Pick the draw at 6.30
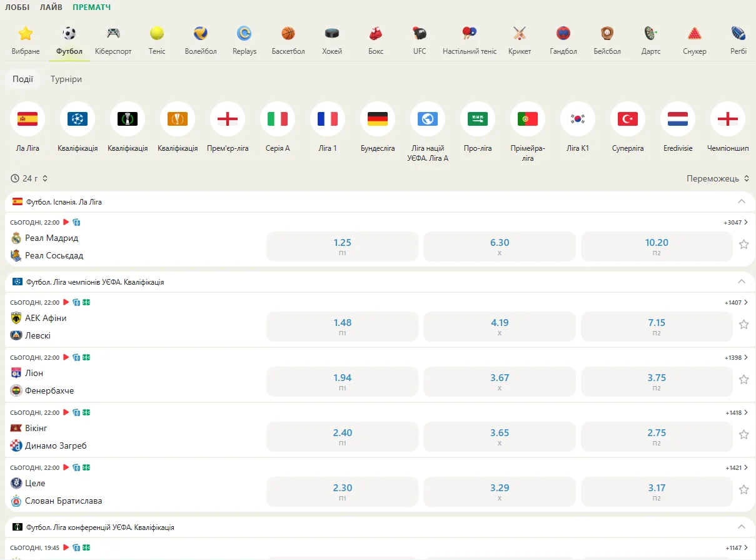756x560 pixels. tap(500, 247)
